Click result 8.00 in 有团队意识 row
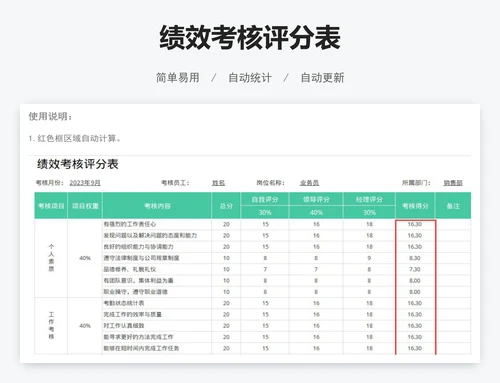This screenshot has height=383, width=500. click(415, 281)
